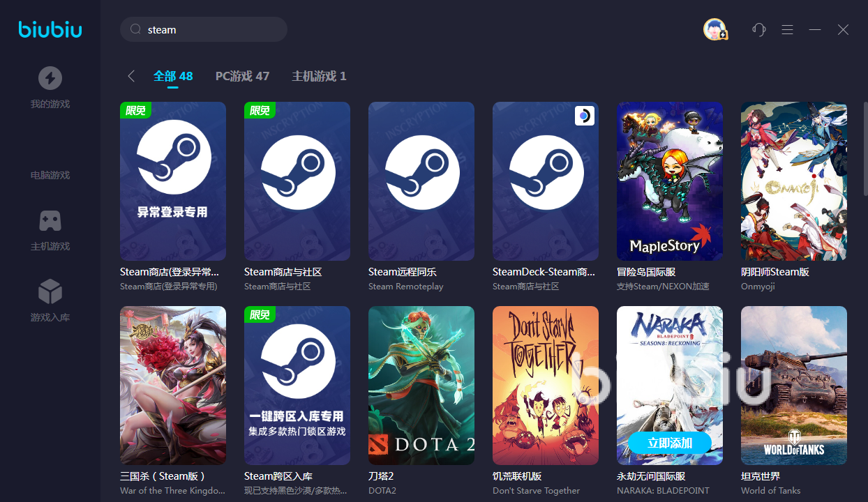Select the 全部 48 tab
The image size is (868, 502).
pos(173,76)
